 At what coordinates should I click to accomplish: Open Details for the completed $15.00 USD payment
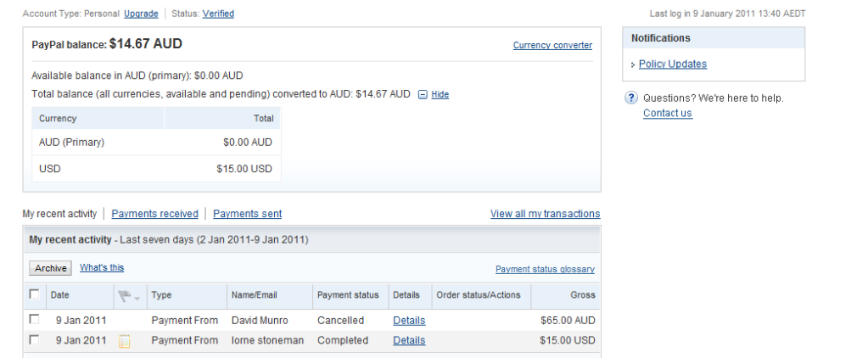point(409,340)
